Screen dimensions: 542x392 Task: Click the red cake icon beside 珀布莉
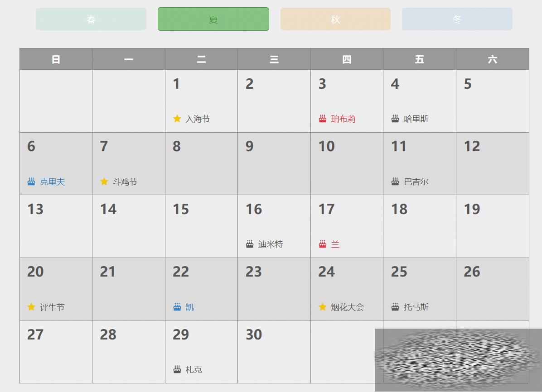point(323,119)
